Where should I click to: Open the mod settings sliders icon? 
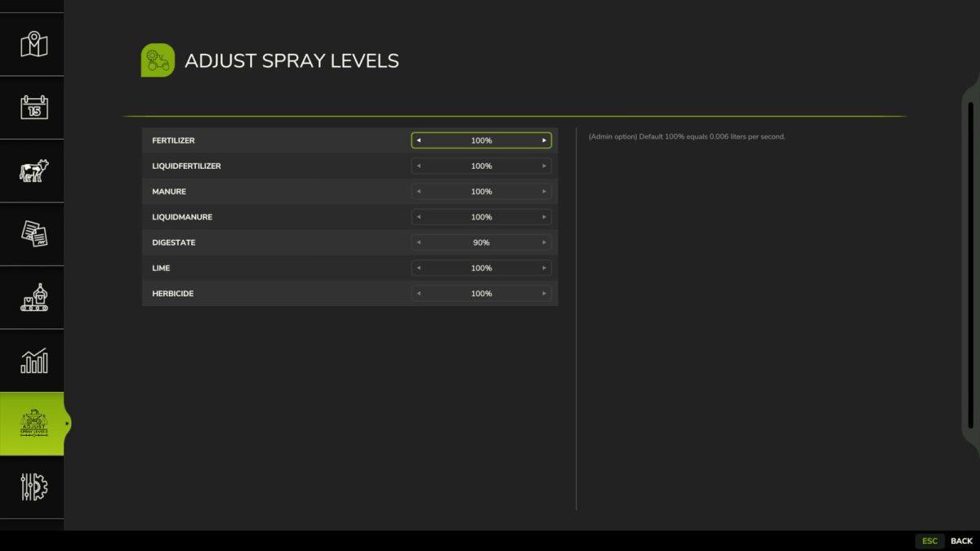[33, 487]
